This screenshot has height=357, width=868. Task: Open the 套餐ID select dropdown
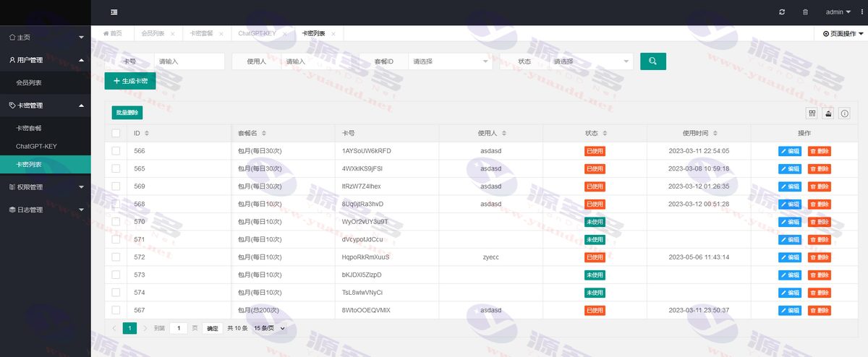[x=451, y=61]
